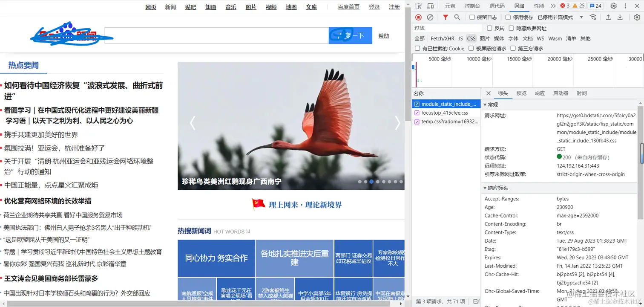Check 第三方请求 checkbox
Image resolution: width=644 pixels, height=307 pixels.
pos(513,49)
